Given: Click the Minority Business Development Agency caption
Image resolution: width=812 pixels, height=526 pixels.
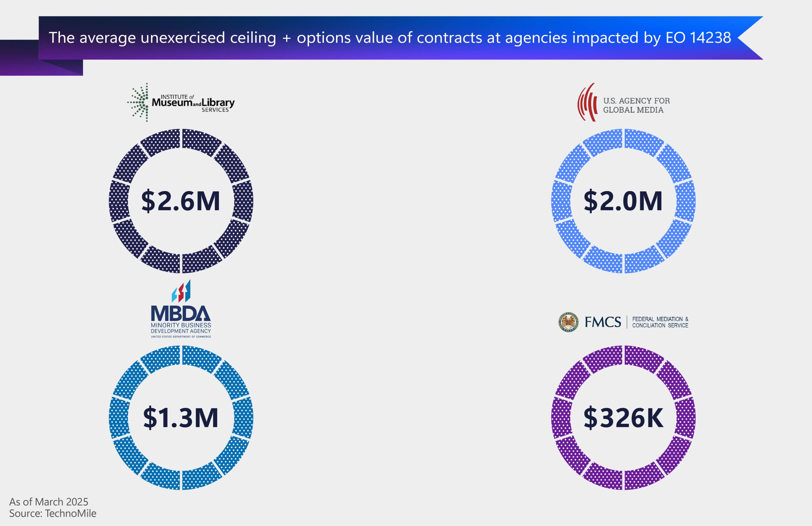Looking at the screenshot, I should (x=181, y=328).
